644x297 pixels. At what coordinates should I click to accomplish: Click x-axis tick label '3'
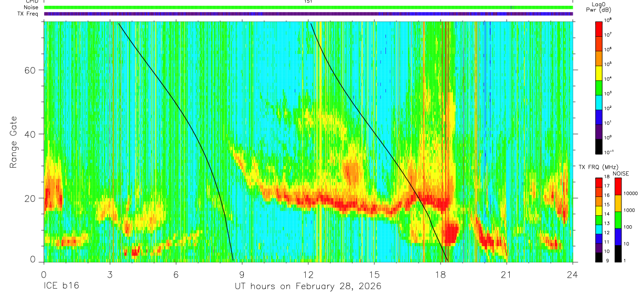coord(110,274)
